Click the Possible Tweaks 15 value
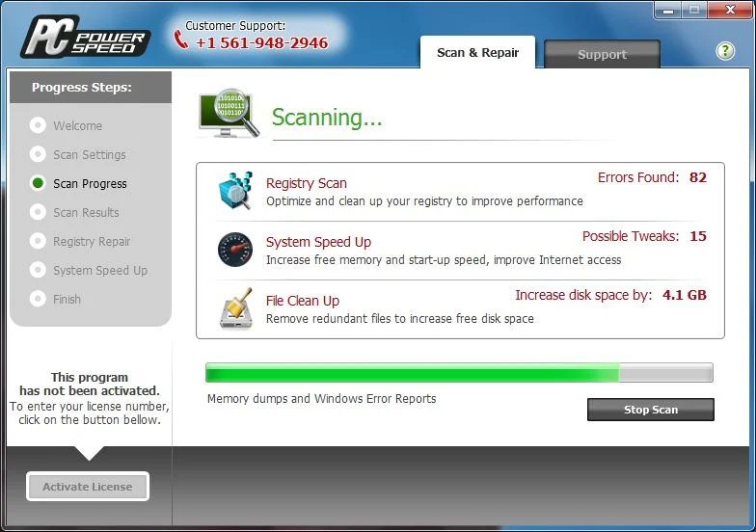756x532 pixels. point(698,236)
